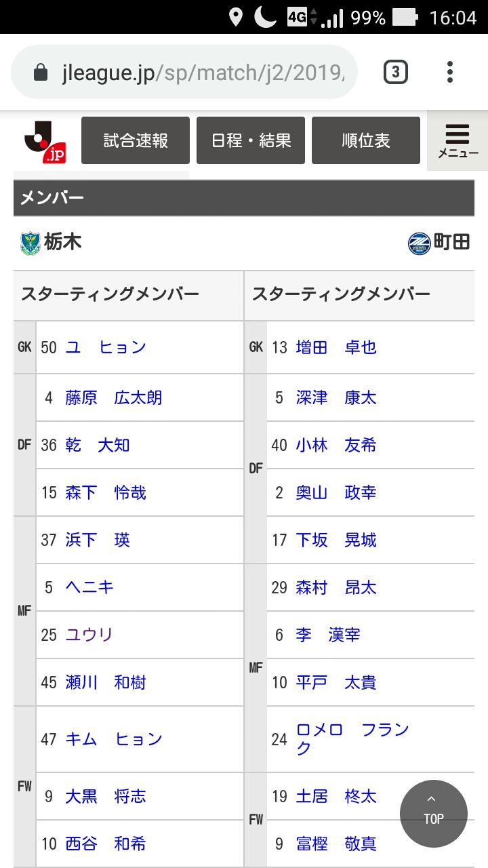Open the tab switcher showing 3 tabs

[396, 72]
